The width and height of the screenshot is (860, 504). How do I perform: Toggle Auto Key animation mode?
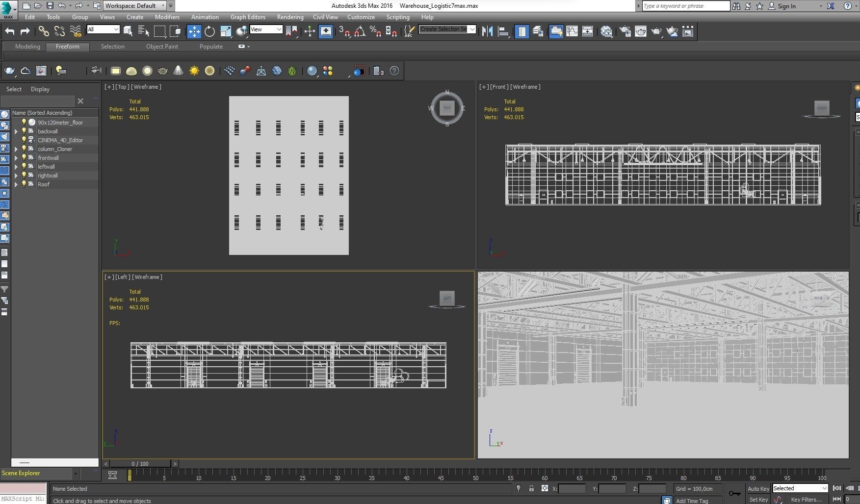coord(758,488)
